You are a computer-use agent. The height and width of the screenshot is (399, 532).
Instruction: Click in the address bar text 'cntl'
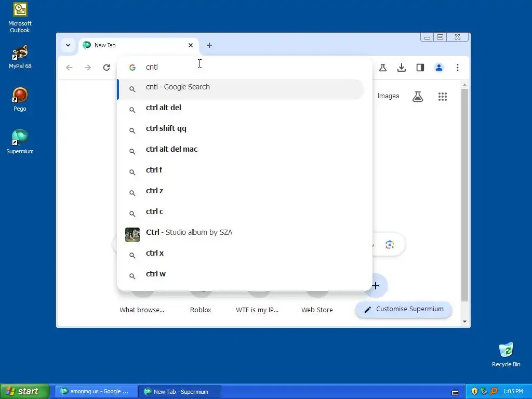152,67
